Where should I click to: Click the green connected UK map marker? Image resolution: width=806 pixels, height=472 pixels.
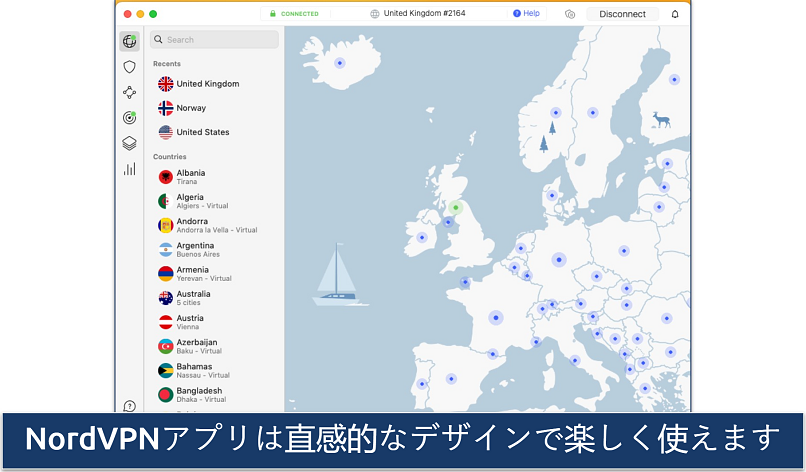(455, 208)
